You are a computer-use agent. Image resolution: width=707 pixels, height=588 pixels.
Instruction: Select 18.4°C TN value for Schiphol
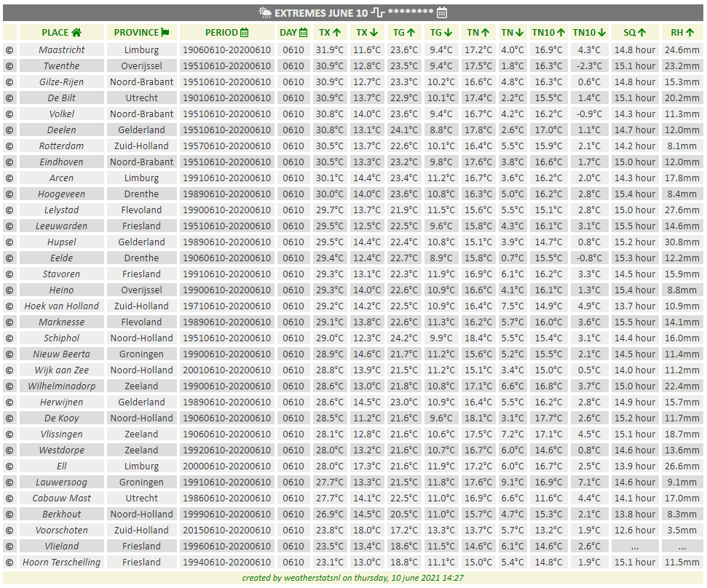pos(478,338)
